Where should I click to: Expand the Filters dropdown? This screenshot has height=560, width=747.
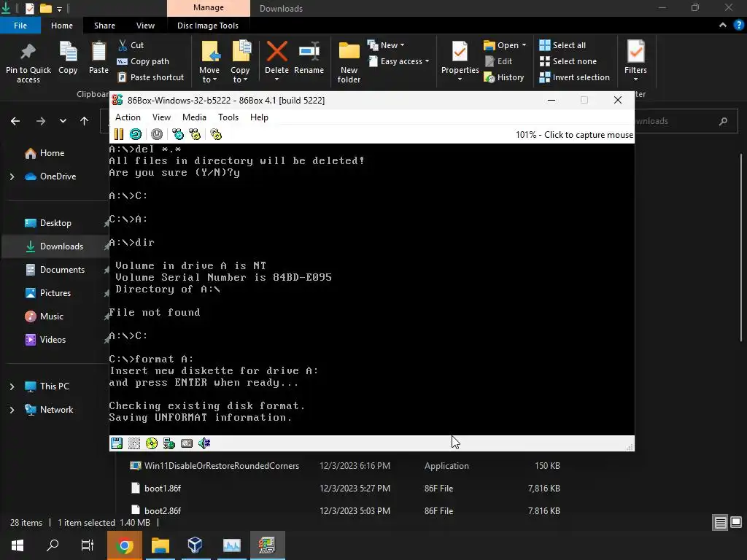click(x=635, y=79)
